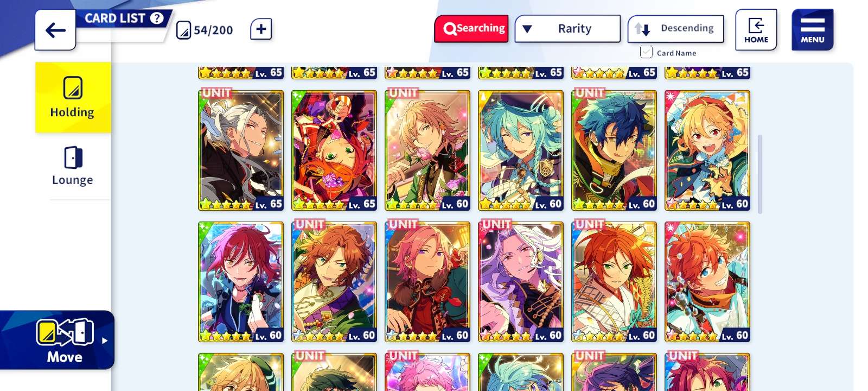Click the card capacity icon beside 54/200
The height and width of the screenshot is (391, 868).
coord(184,30)
